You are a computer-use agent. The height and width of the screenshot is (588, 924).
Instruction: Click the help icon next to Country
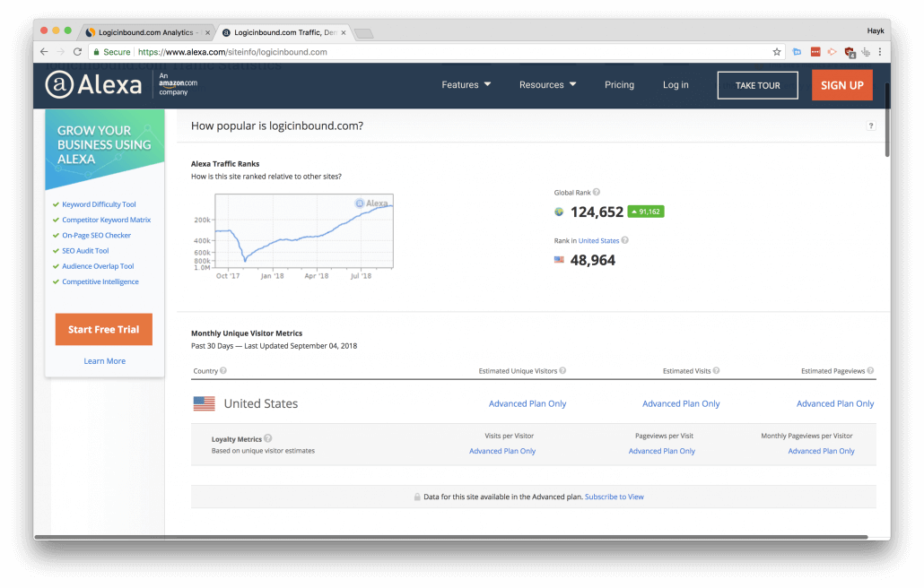click(223, 371)
